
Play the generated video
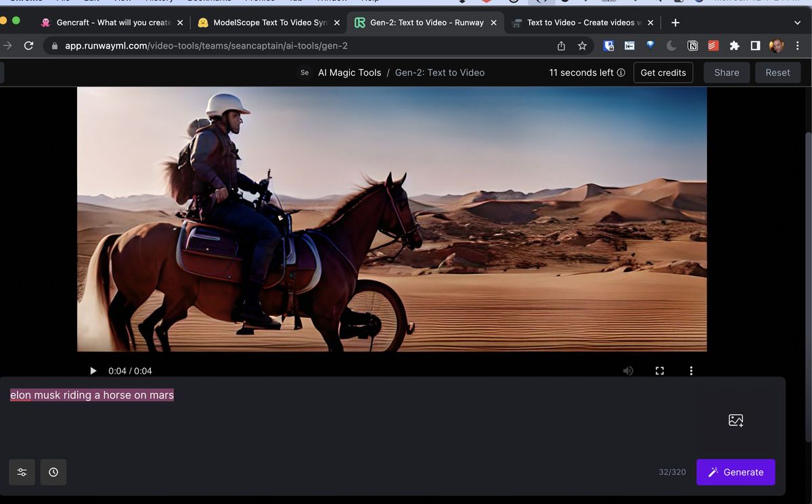click(93, 370)
